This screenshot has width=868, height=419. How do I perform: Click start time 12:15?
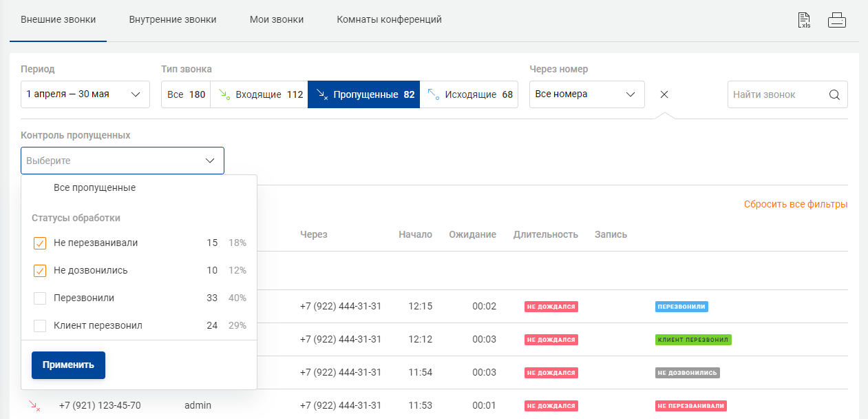[420, 306]
